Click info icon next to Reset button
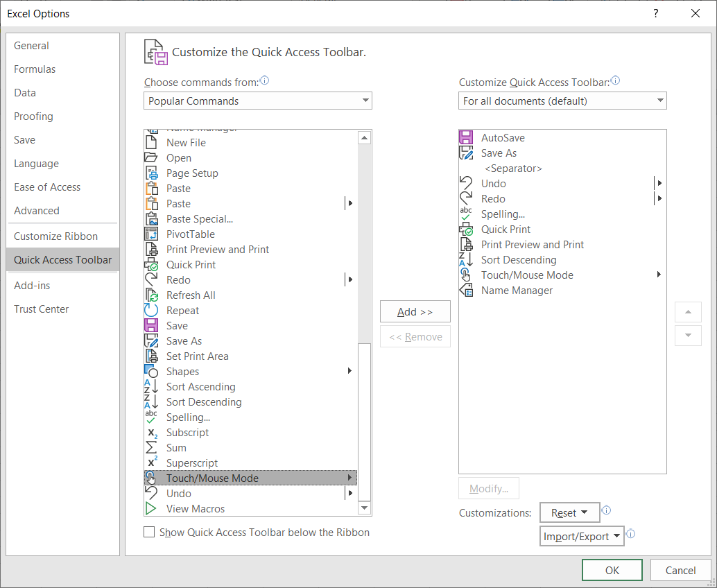 (x=606, y=510)
